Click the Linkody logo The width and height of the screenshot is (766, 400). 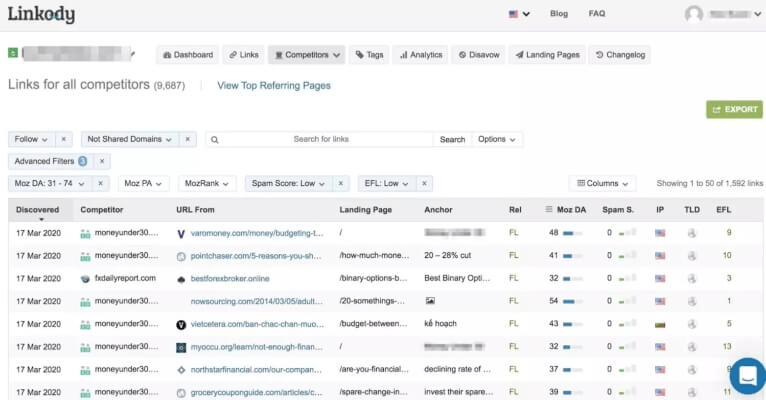[x=41, y=14]
